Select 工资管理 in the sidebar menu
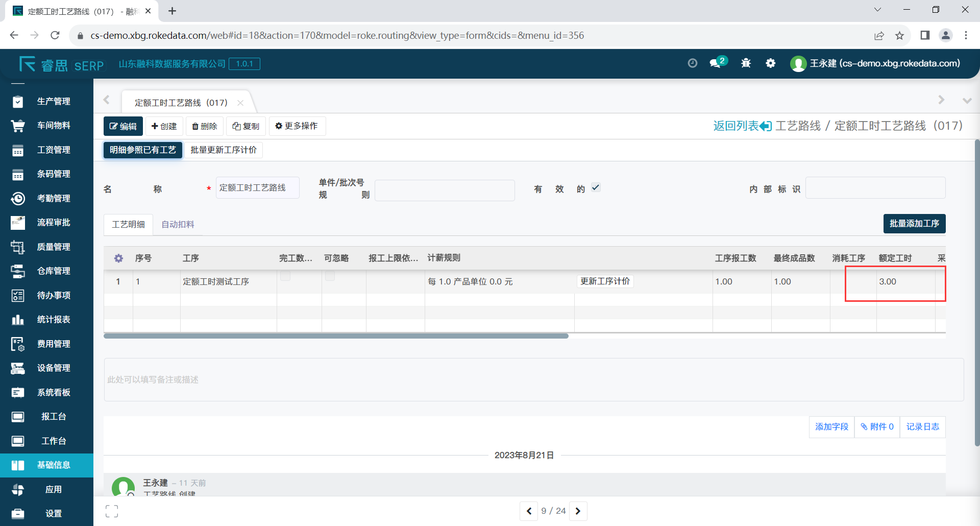 pyautogui.click(x=53, y=150)
